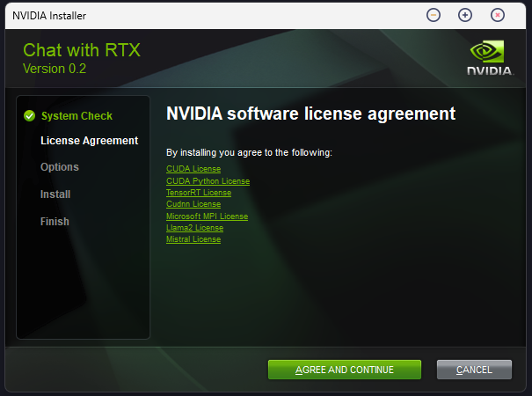
Task: Open the Cudnn License link
Action: (x=193, y=204)
